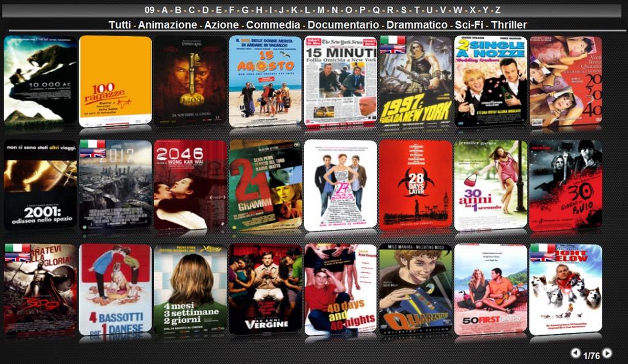Jump to titles starting with Q
This screenshot has height=364, width=628.
coord(376,10)
